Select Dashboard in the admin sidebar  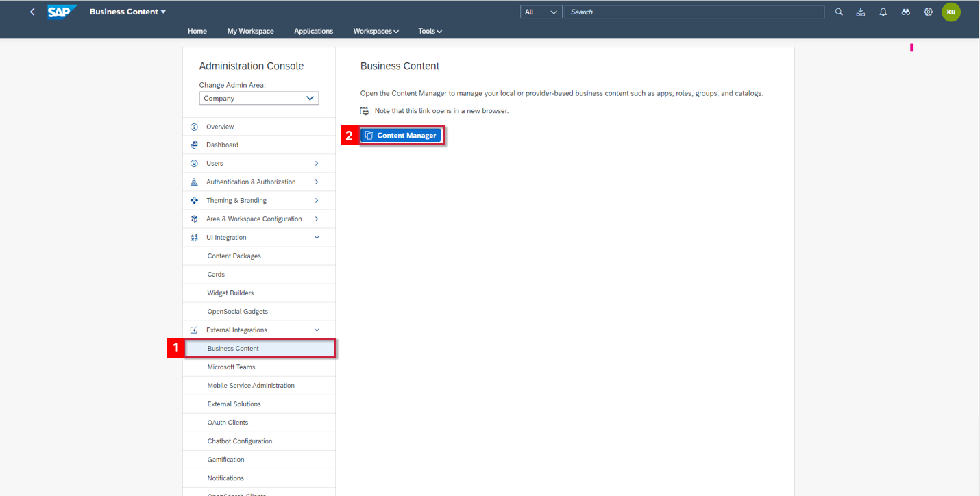[259, 145]
